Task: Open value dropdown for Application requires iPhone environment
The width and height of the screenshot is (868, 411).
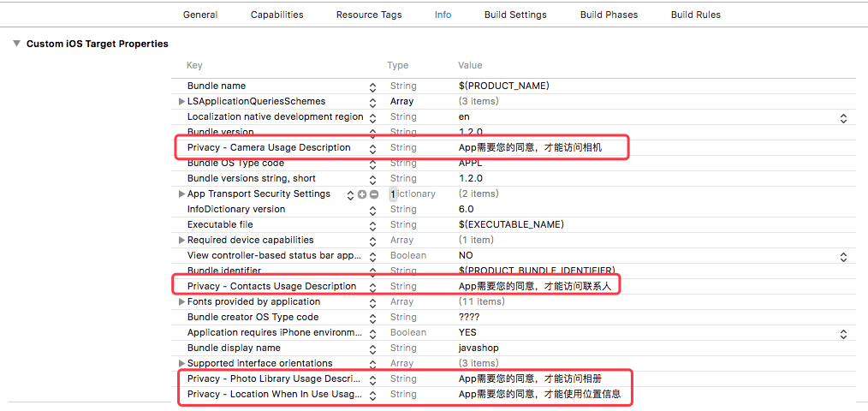Action: click(843, 333)
